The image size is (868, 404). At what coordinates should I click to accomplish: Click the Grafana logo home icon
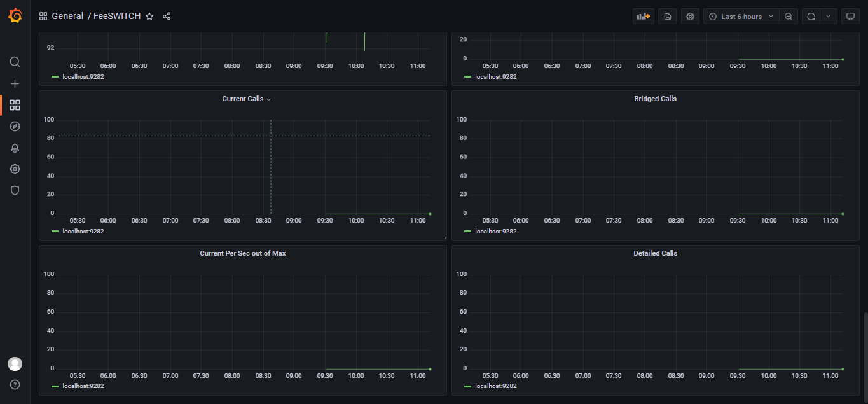15,16
